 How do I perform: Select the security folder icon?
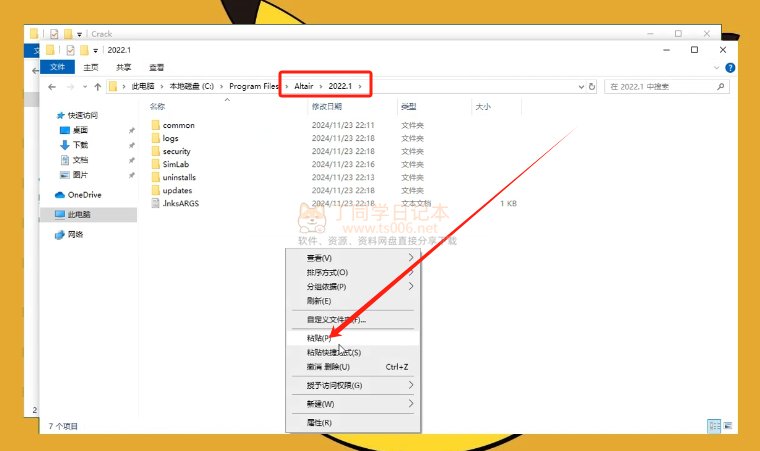[156, 151]
